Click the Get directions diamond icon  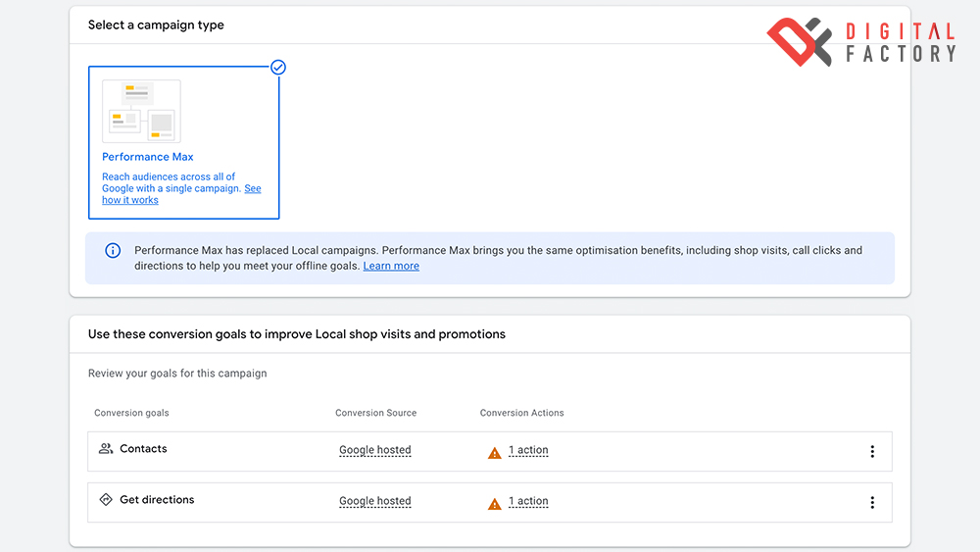pyautogui.click(x=106, y=500)
